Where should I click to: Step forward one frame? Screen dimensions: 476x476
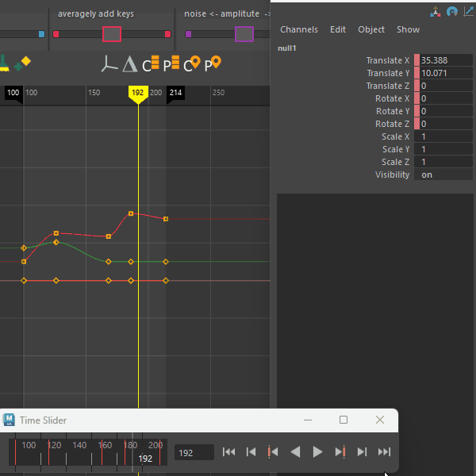(x=362, y=452)
